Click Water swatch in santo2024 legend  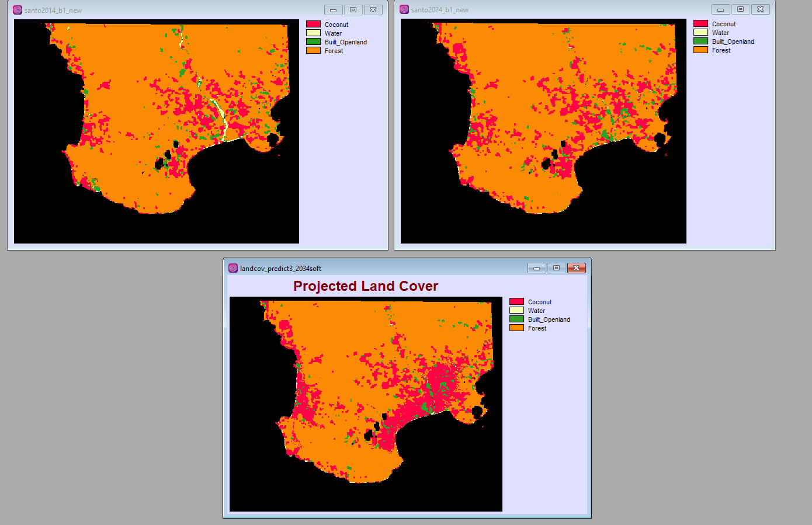(x=701, y=32)
